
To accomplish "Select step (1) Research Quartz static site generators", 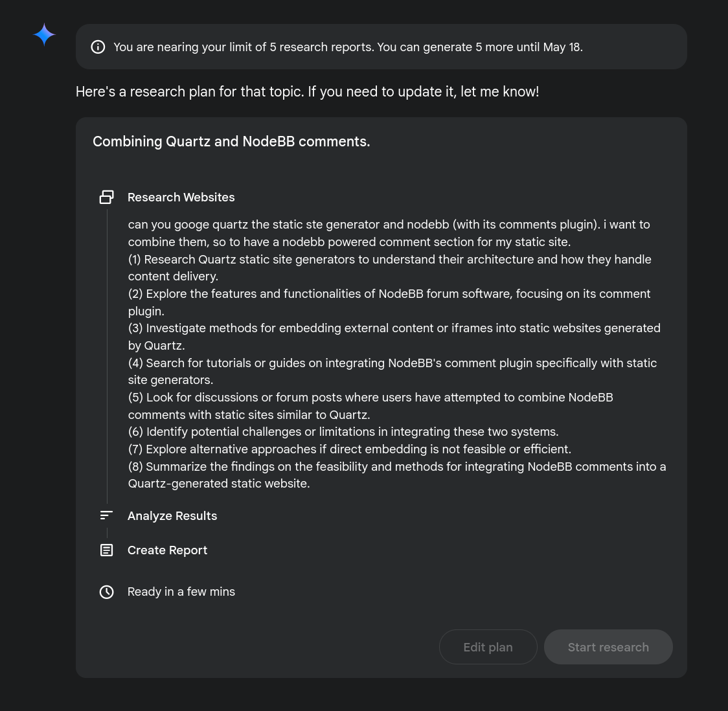I will tap(389, 268).
